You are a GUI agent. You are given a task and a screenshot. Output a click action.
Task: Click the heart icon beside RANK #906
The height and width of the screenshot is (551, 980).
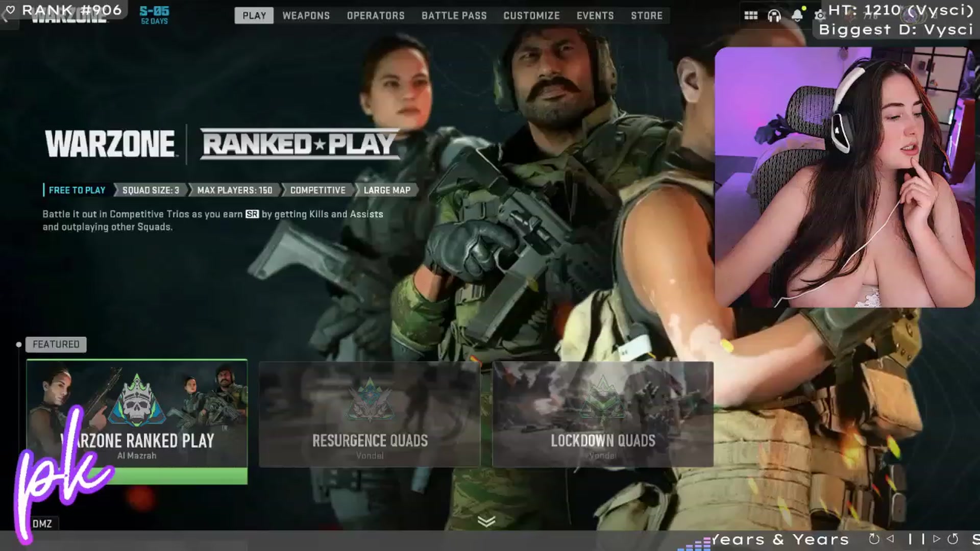10,10
